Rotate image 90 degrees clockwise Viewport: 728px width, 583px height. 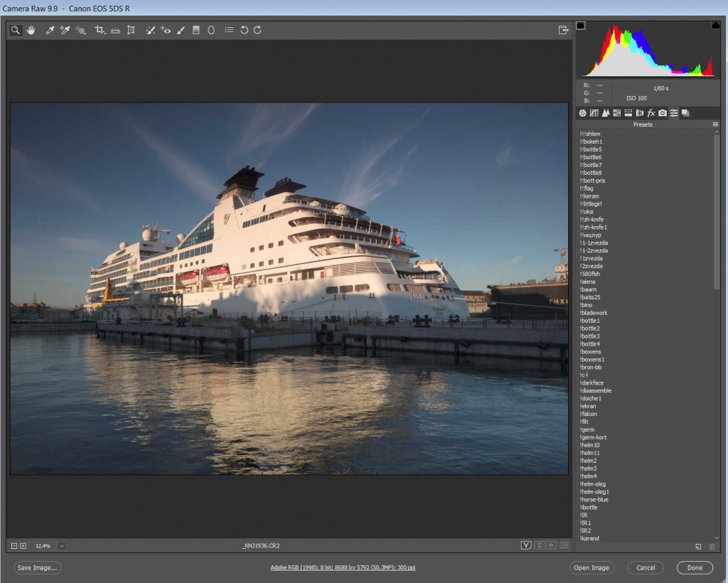257,31
